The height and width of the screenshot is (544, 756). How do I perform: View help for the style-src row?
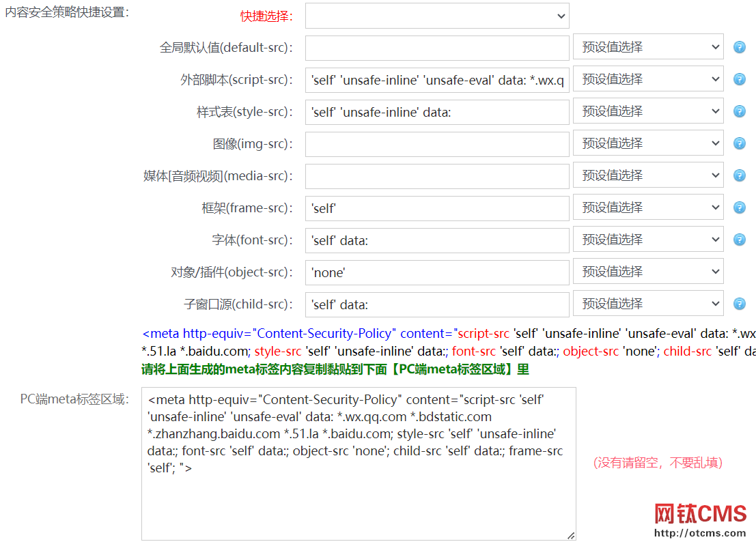739,111
